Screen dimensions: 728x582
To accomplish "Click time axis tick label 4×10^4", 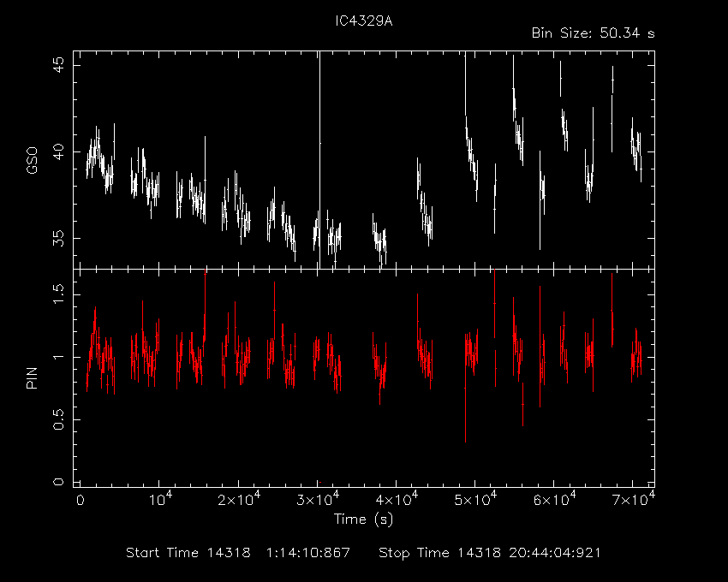I will (397, 498).
